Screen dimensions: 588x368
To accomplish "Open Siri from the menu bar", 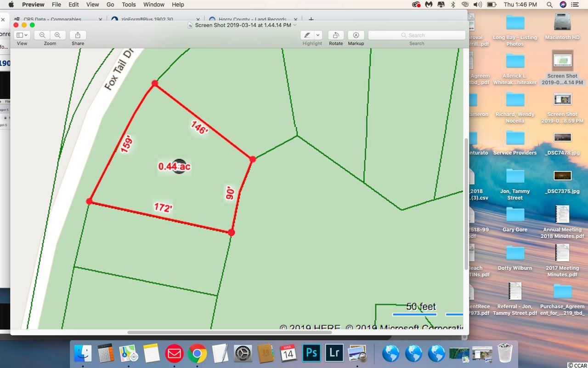I will 563,5.
